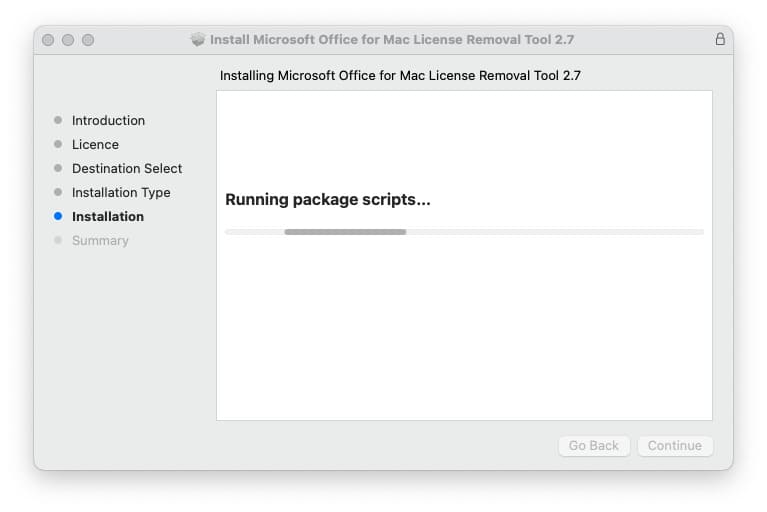The width and height of the screenshot is (767, 512).
Task: Click the bullet beside Installation Type
Action: tap(58, 192)
